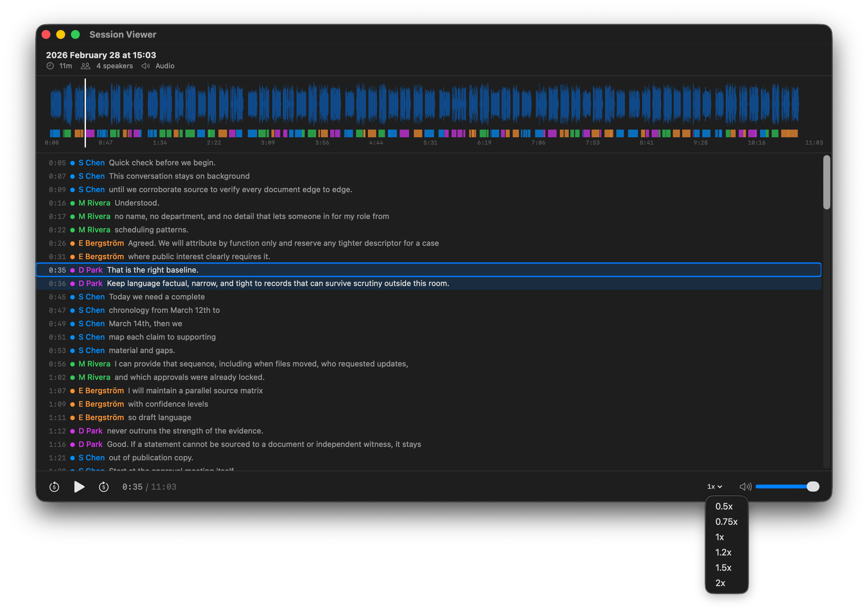
Task: Click the speaker color dot beside D Park
Action: point(72,270)
